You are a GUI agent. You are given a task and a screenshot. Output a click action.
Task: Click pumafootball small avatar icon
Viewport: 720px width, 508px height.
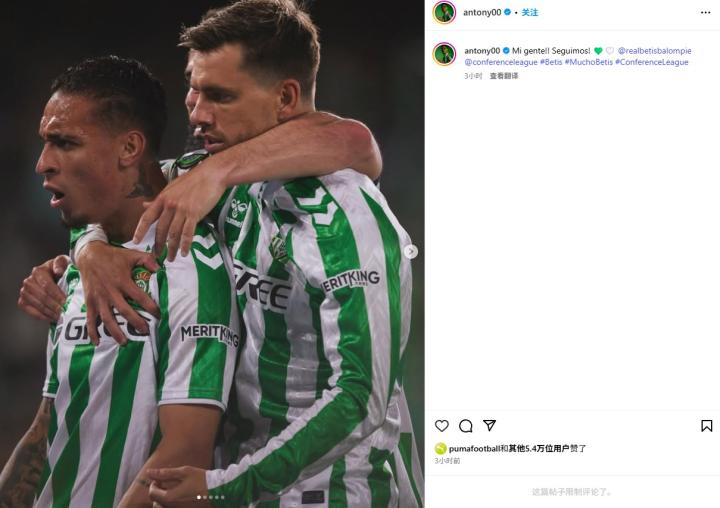pos(440,448)
